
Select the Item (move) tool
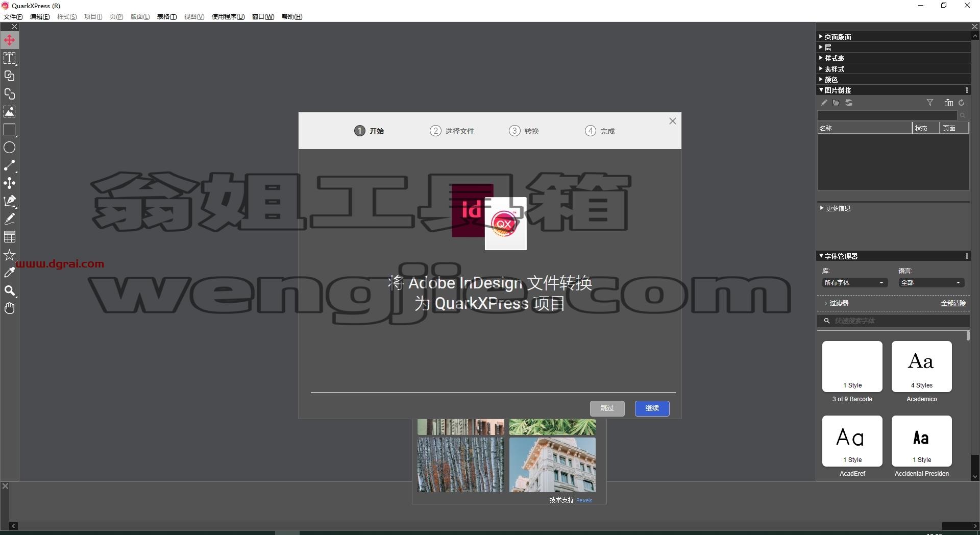click(10, 40)
